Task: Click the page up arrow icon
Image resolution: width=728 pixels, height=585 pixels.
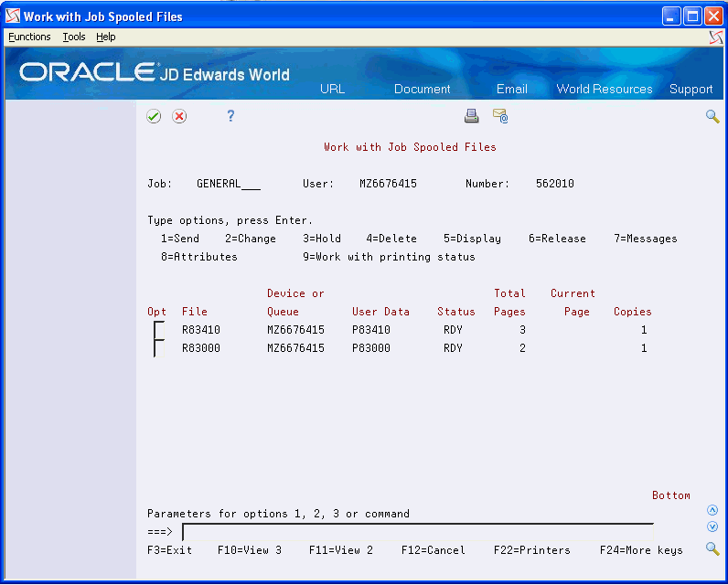Action: click(712, 510)
